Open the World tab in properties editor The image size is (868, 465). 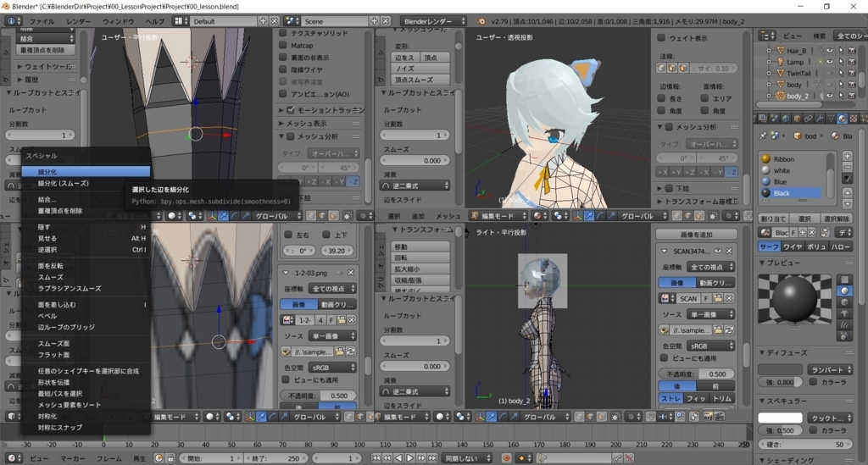click(x=786, y=119)
